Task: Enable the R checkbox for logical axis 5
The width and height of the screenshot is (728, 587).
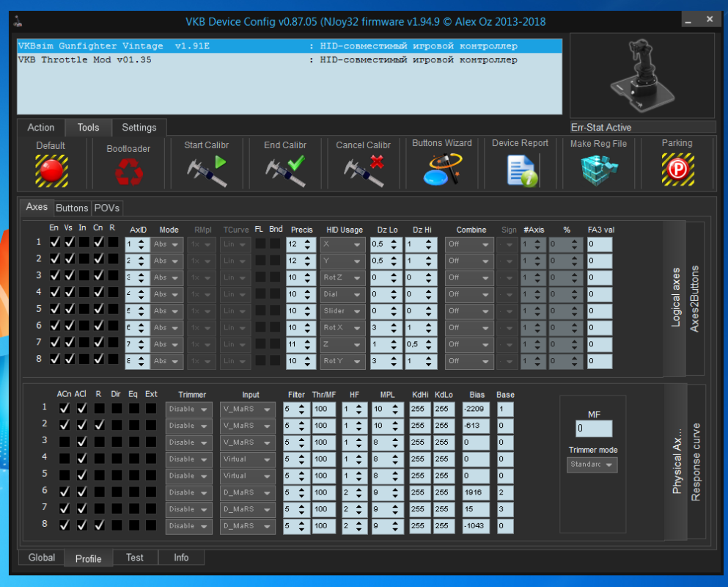Action: coord(113,309)
